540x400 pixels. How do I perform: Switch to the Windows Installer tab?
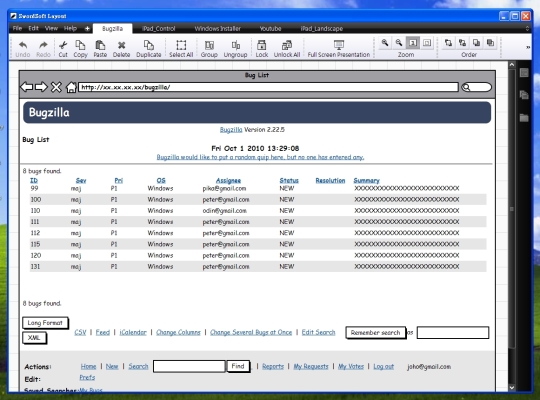click(x=217, y=29)
